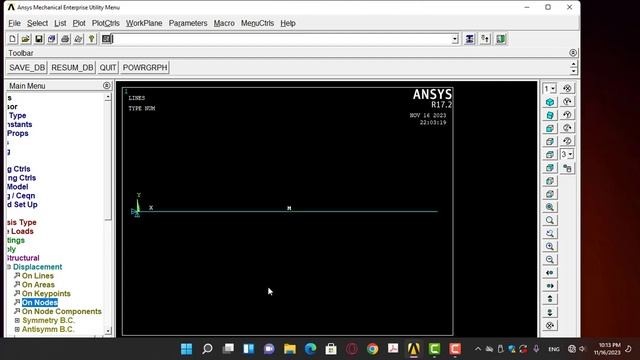640x360 pixels.
Task: Pan the model up with the arrow icon
Action: pos(550,299)
